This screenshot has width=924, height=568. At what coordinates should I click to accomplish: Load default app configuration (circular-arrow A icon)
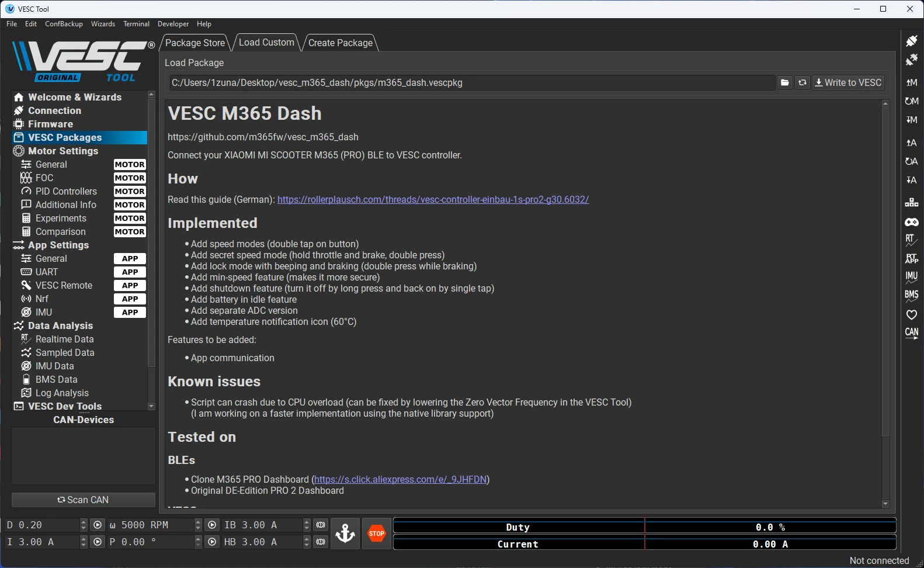911,161
